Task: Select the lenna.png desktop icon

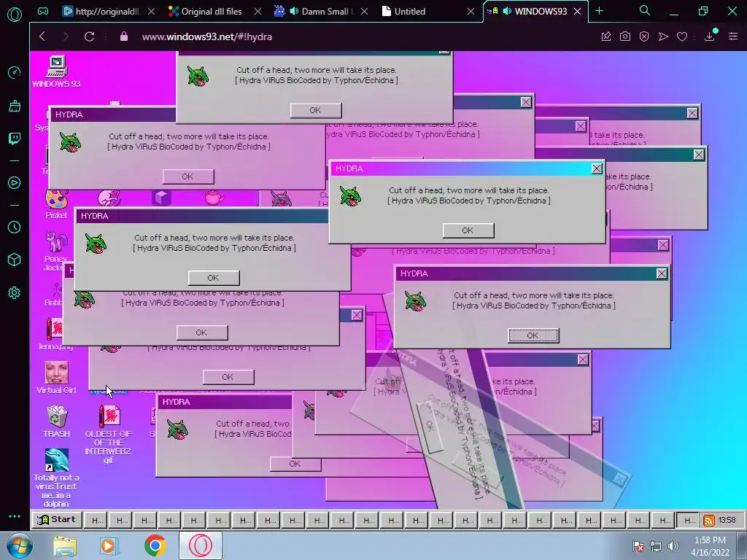Action: coord(55,334)
